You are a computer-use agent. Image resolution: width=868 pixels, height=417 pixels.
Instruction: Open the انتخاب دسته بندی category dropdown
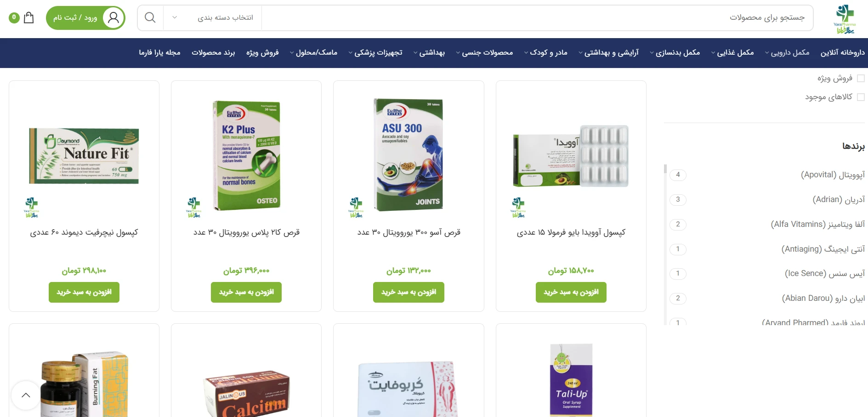click(x=213, y=17)
